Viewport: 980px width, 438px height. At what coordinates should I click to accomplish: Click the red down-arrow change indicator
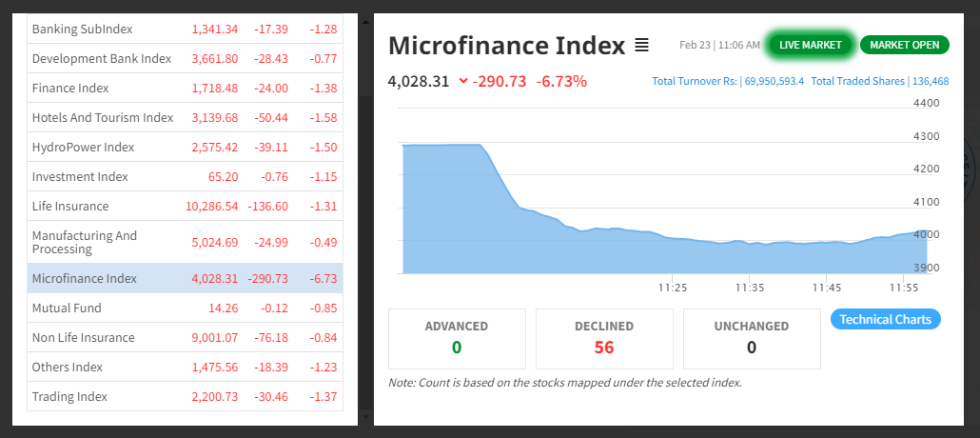point(463,81)
